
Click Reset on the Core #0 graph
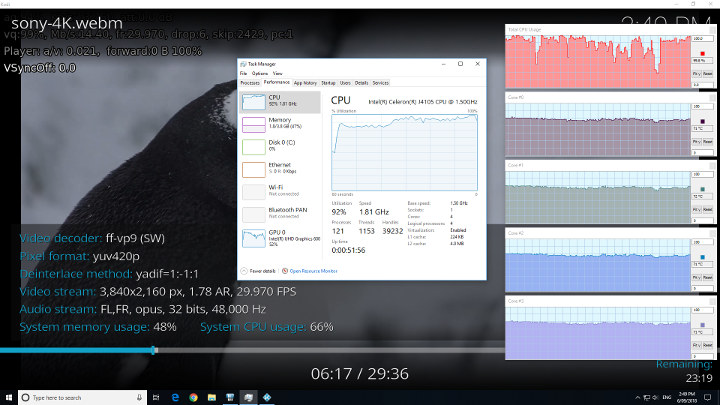tap(708, 141)
